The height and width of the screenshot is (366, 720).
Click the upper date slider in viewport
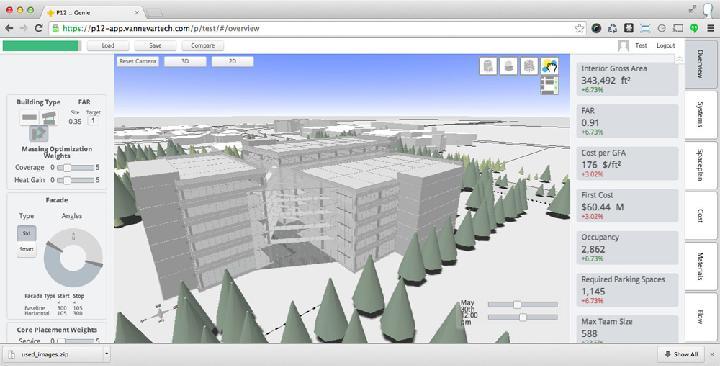point(523,304)
